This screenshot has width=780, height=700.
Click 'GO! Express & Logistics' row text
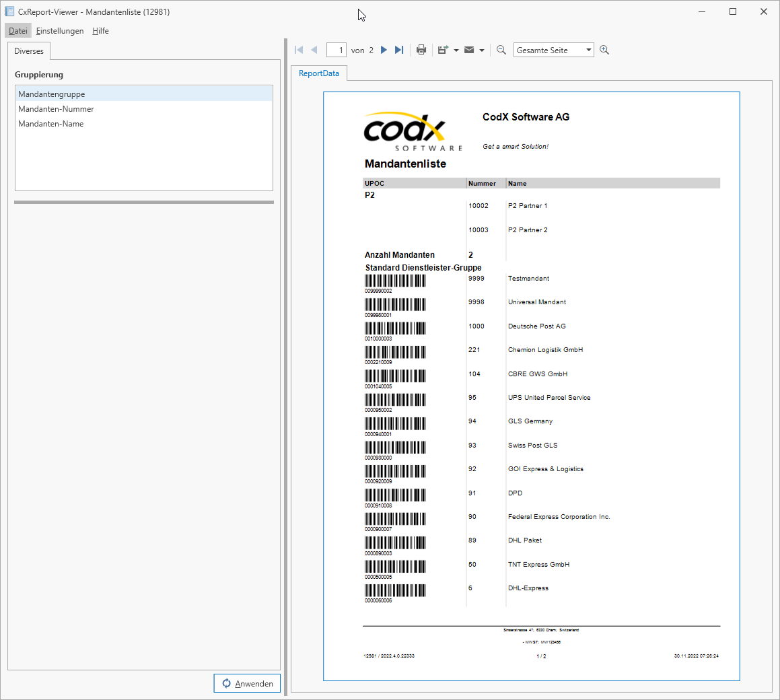(546, 469)
